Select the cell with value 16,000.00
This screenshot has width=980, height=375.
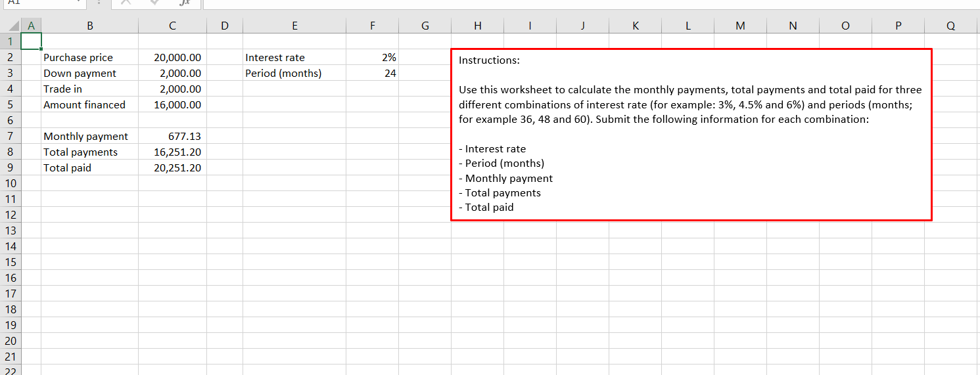(x=172, y=104)
